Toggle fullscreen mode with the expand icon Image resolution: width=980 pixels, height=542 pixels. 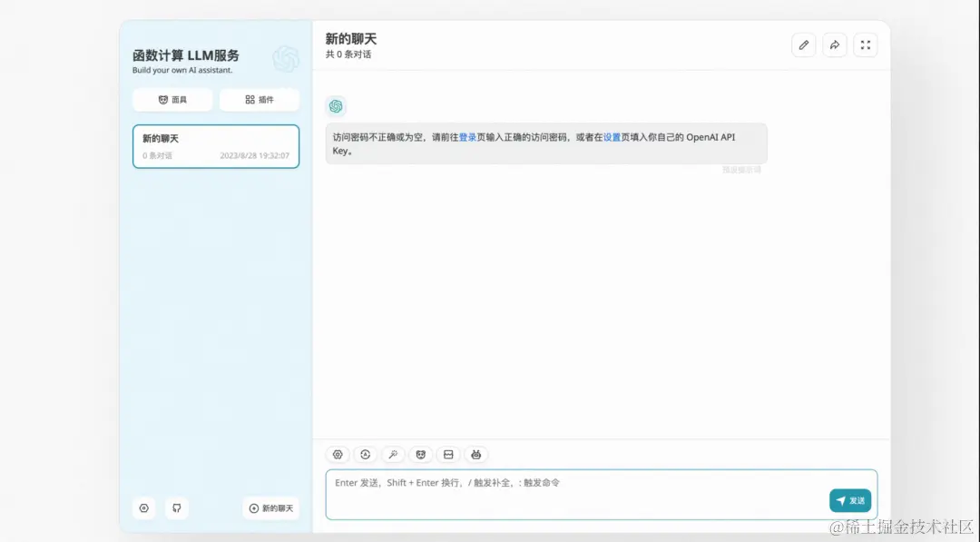(865, 44)
